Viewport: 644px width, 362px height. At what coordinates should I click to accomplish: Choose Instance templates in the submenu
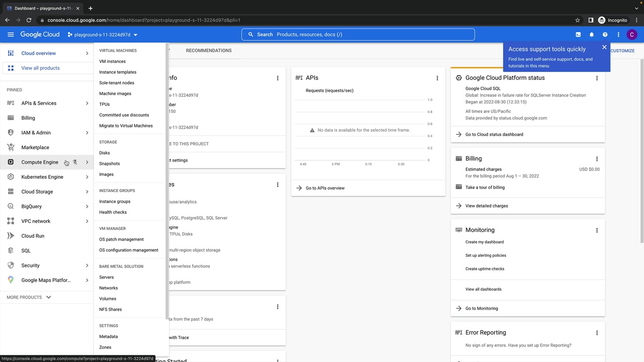(118, 72)
